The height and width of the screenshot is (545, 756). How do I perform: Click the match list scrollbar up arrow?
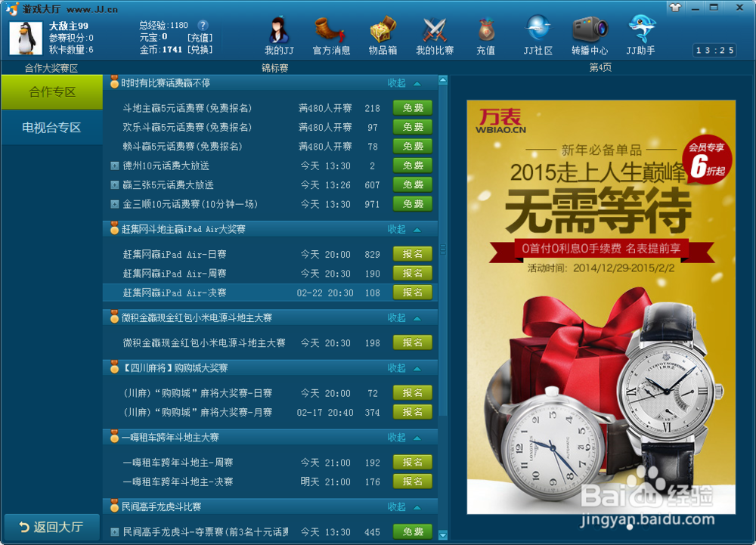[443, 80]
